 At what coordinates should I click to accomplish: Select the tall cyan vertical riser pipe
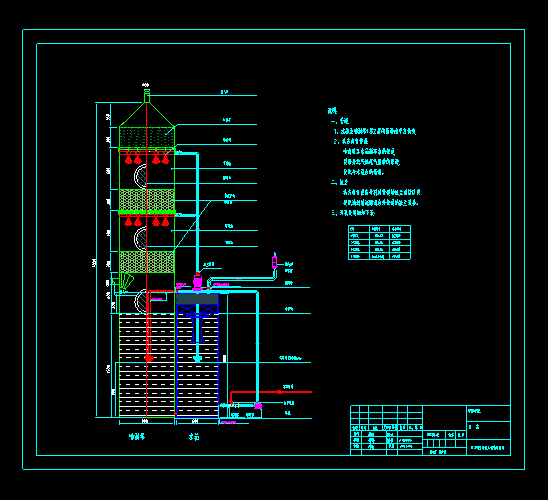point(197,212)
